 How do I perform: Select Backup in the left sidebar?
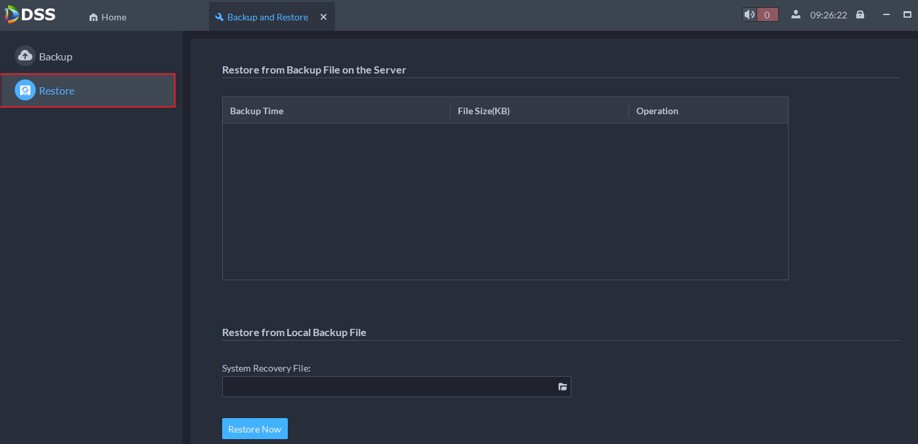tap(55, 57)
